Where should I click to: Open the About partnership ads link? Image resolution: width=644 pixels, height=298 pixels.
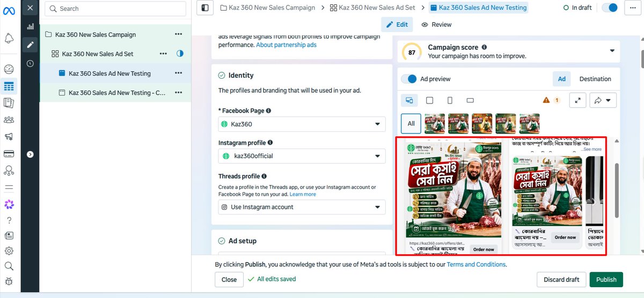point(286,45)
